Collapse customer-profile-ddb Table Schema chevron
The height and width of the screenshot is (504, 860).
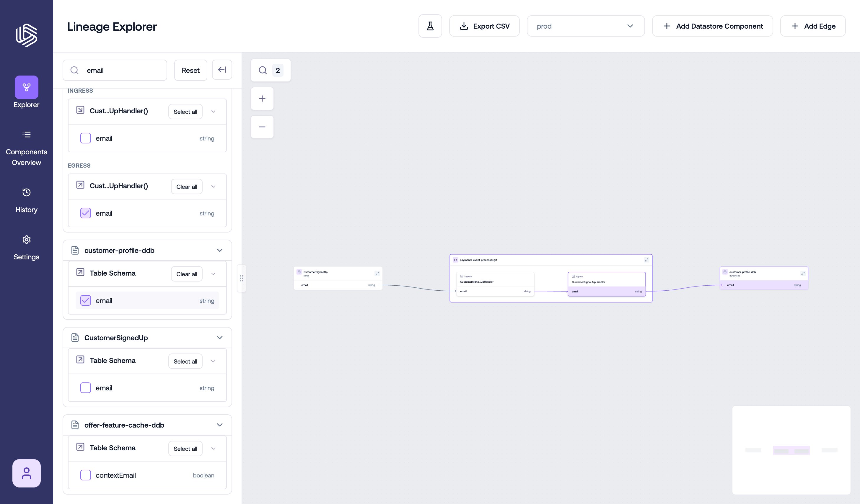213,274
